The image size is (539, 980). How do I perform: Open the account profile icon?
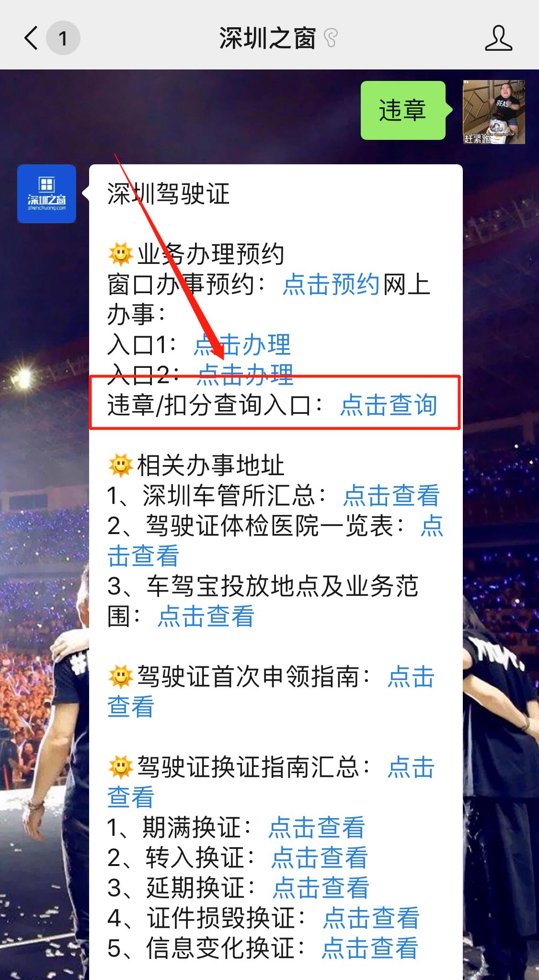tap(498, 38)
